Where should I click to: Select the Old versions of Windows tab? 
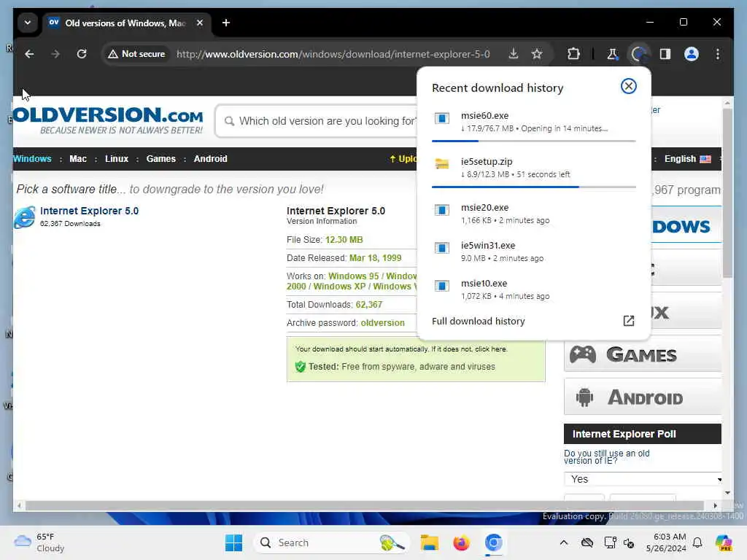127,23
